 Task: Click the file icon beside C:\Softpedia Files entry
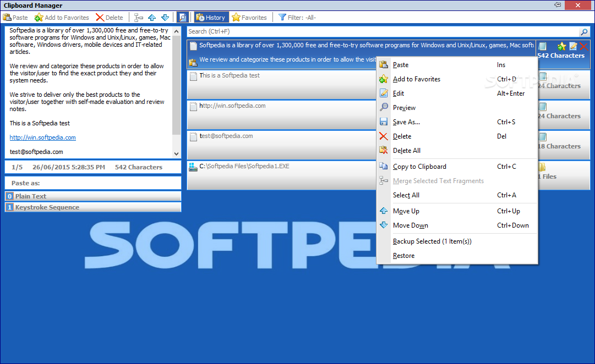[193, 167]
